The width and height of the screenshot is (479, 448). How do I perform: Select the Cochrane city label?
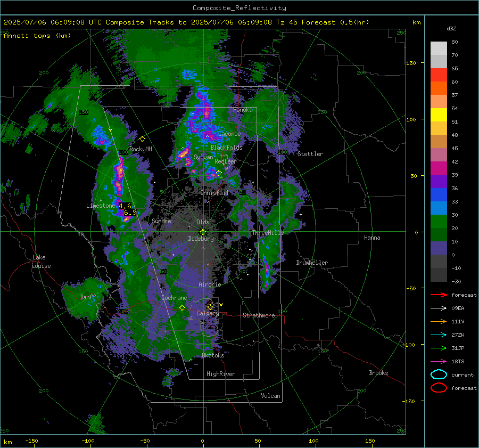174,298
